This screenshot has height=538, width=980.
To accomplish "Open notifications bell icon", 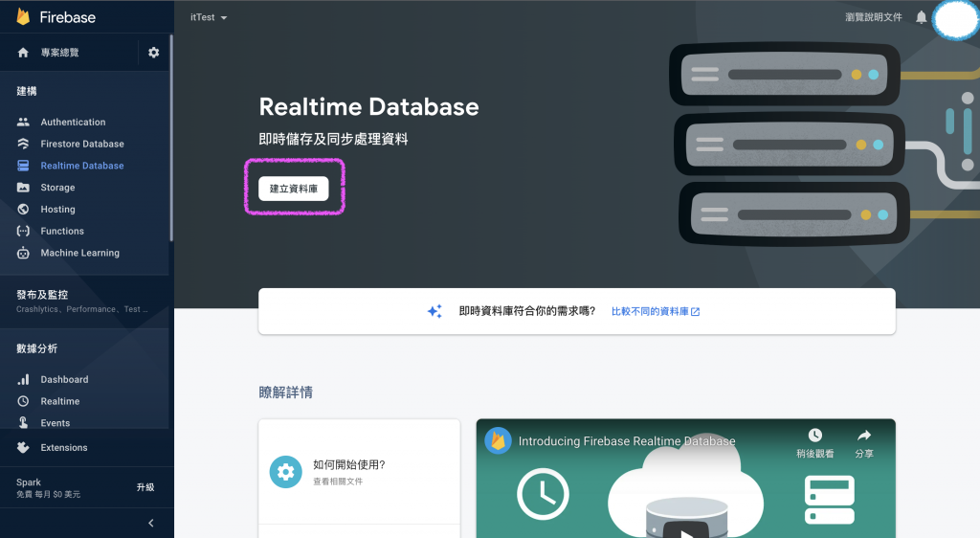I will pyautogui.click(x=922, y=17).
